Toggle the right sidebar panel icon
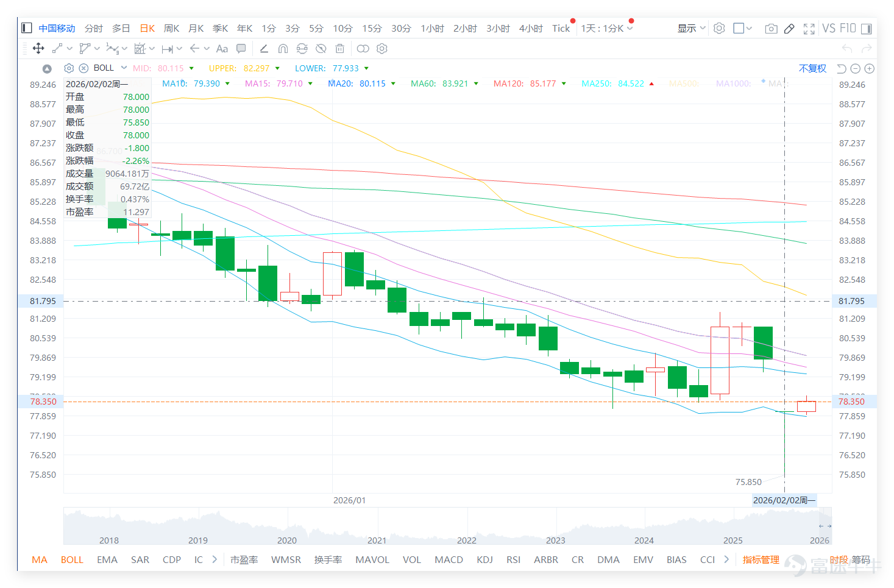This screenshot has width=894, height=588. click(x=867, y=29)
